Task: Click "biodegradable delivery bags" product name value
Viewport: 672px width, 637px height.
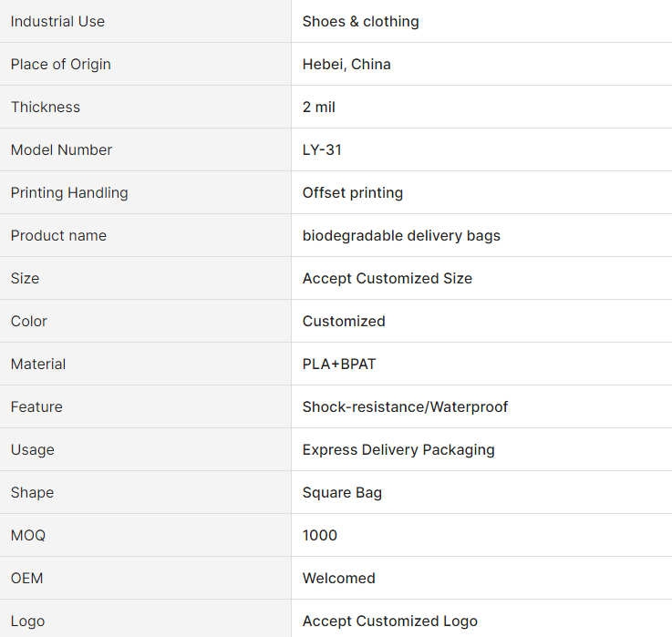Action: pos(401,235)
